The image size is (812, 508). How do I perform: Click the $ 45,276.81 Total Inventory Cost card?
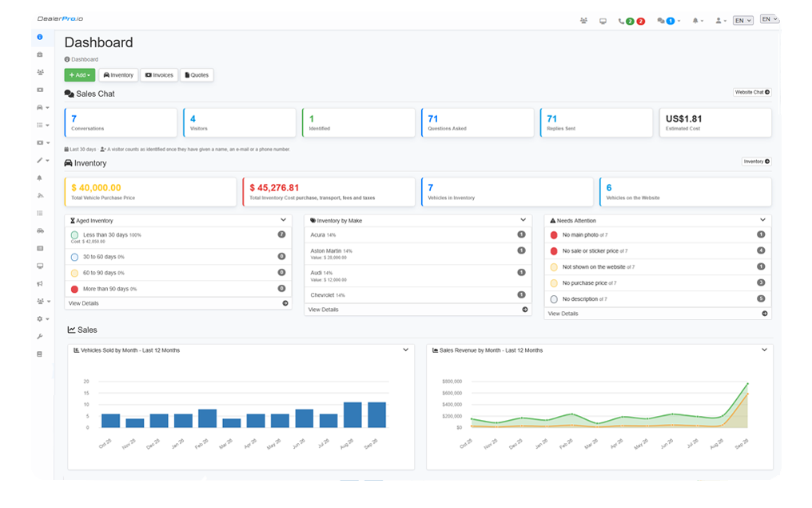pyautogui.click(x=328, y=192)
